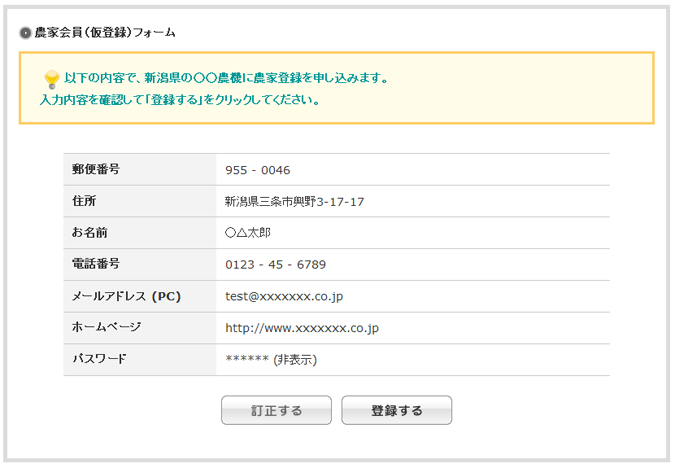Click the address 新潟県三条市興野3-17-17
Image resolution: width=675 pixels, height=468 pixels.
tap(294, 202)
